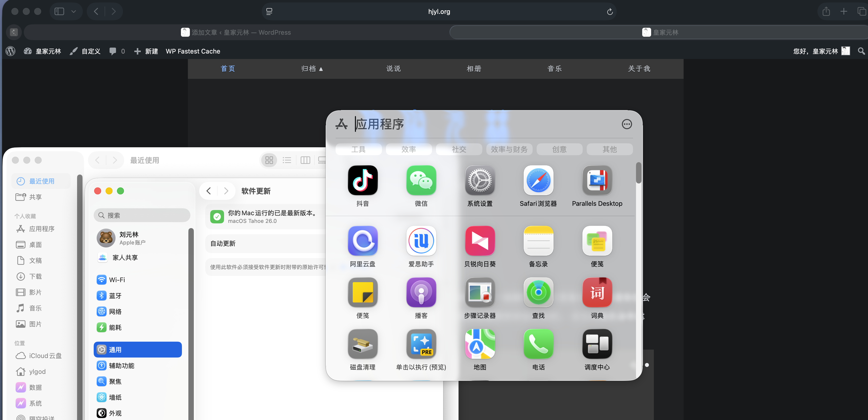Open 便笺 app with the yellow sticky icon

coord(363,292)
